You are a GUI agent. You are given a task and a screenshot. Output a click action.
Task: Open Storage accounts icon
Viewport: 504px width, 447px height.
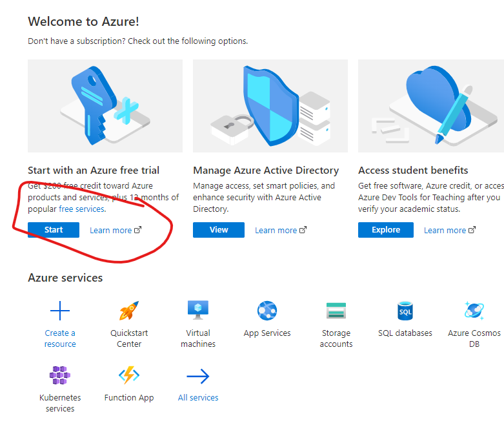coord(336,311)
